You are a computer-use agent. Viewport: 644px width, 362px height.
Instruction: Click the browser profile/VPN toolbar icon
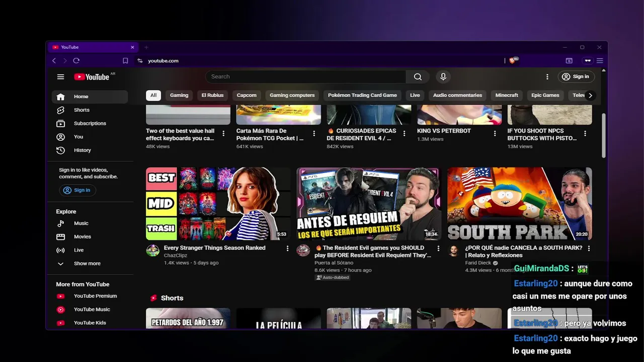[588, 61]
